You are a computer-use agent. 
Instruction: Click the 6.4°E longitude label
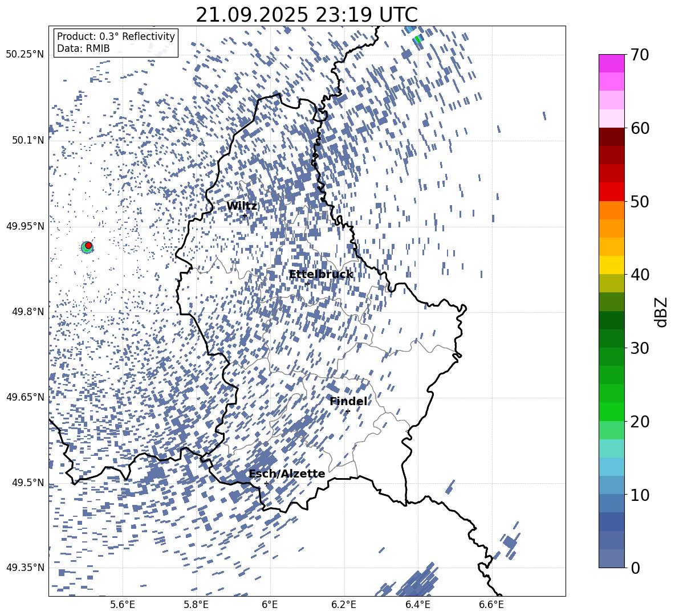(417, 605)
